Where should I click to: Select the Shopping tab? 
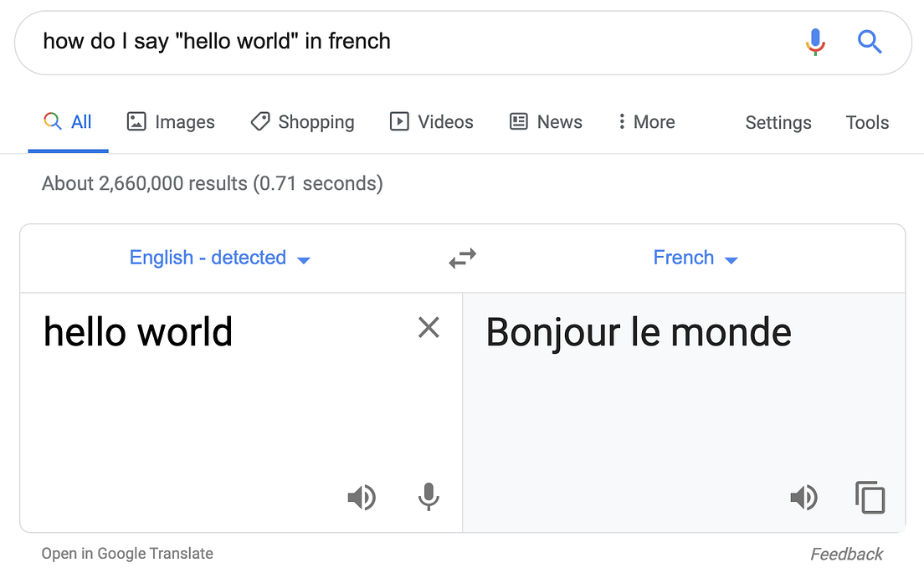[302, 122]
